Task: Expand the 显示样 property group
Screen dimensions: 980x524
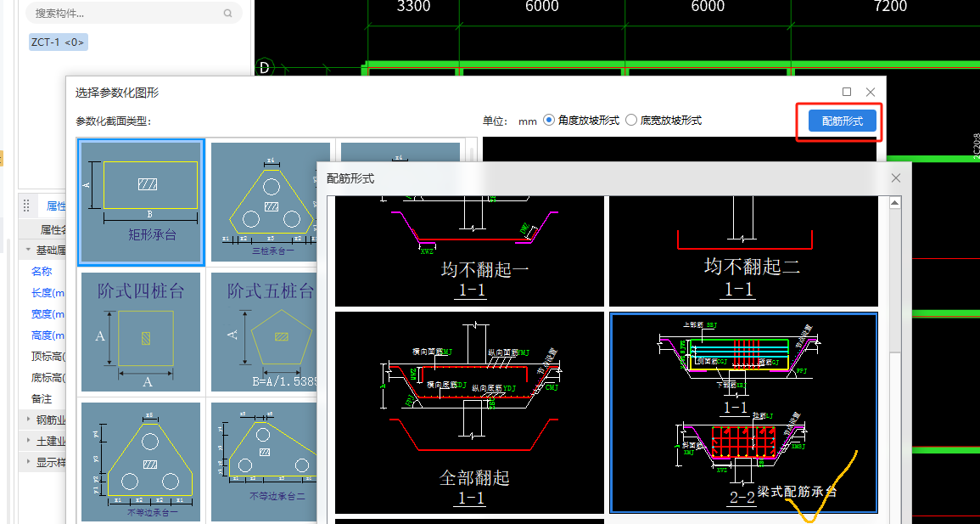Action: (28, 462)
